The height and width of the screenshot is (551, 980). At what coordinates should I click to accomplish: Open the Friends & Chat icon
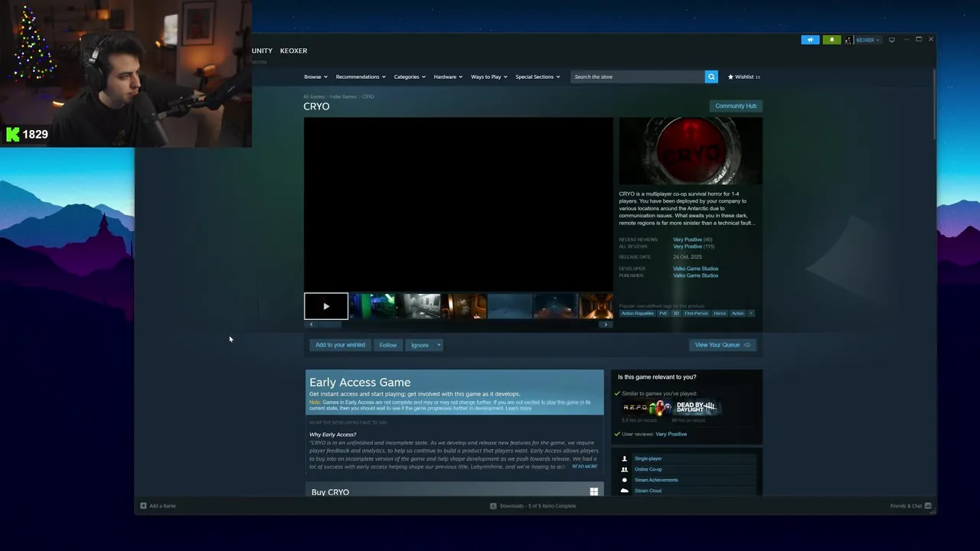tap(928, 506)
